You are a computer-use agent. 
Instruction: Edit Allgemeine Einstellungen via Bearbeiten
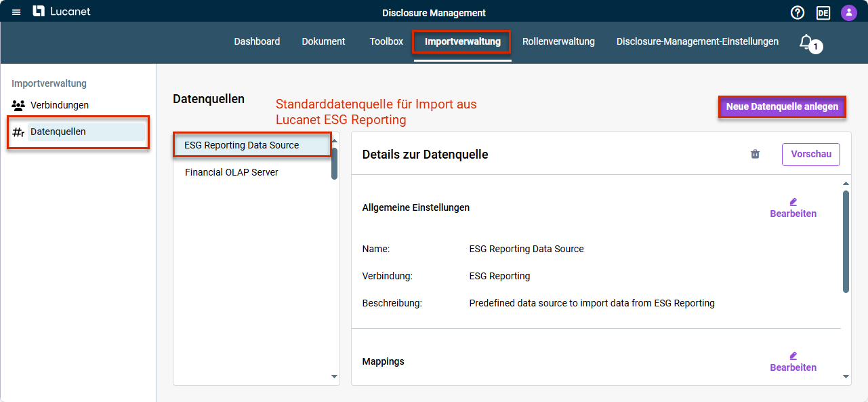pos(793,208)
